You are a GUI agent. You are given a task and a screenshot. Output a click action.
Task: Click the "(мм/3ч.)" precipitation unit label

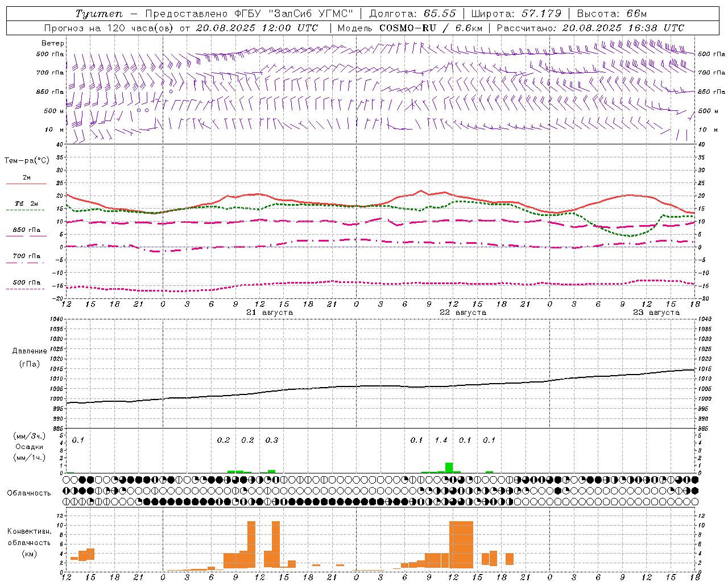29,436
